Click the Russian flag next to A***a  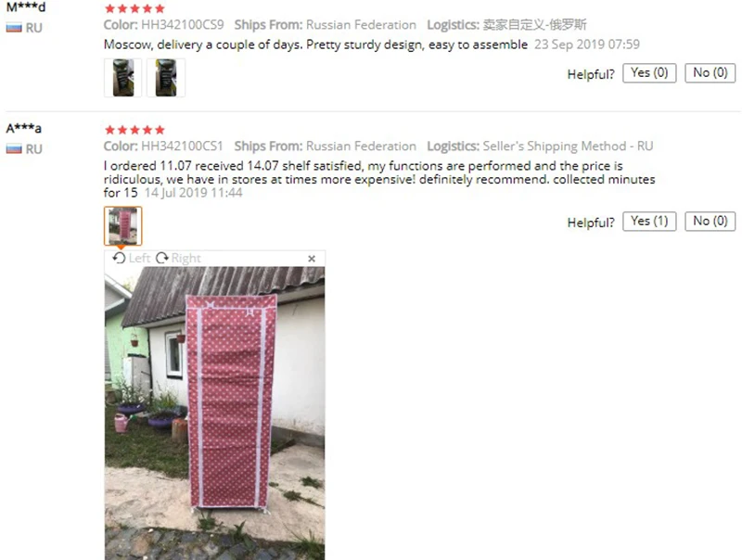[x=14, y=149]
